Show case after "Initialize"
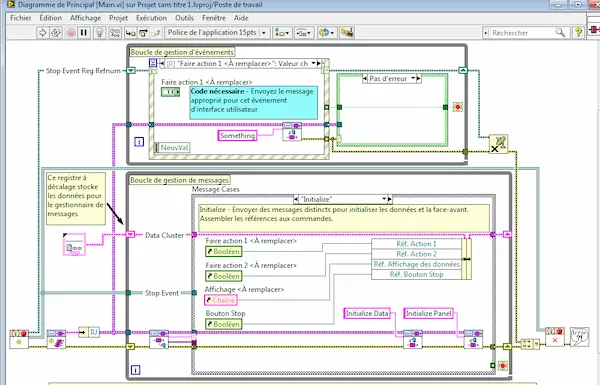 click(390, 199)
